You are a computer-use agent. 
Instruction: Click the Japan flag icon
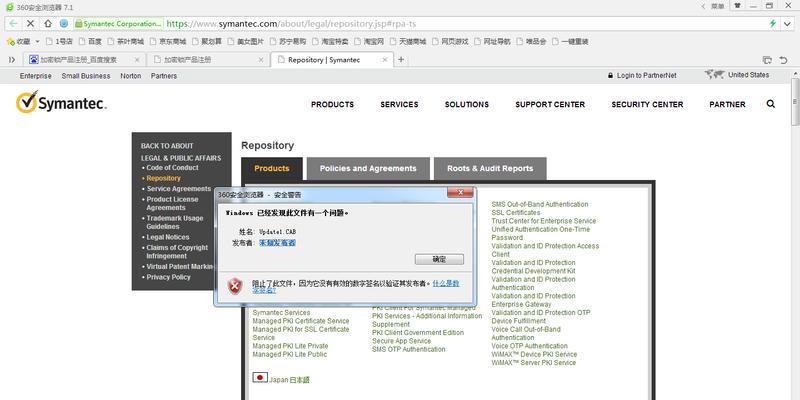coord(260,378)
